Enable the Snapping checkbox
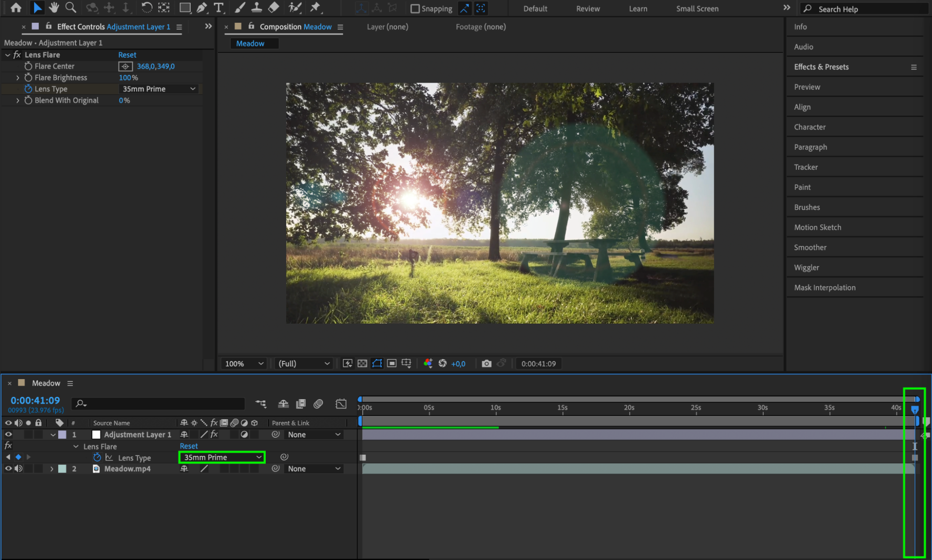The height and width of the screenshot is (560, 932). click(x=414, y=8)
